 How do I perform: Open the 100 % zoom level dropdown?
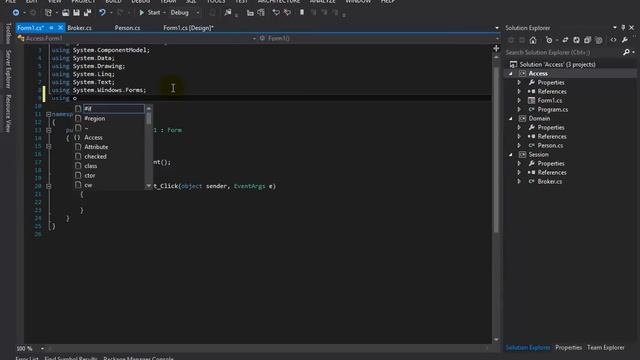[42, 349]
